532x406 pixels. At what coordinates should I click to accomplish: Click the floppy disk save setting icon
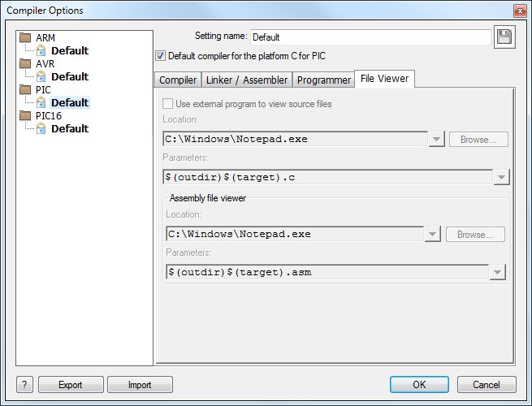504,37
